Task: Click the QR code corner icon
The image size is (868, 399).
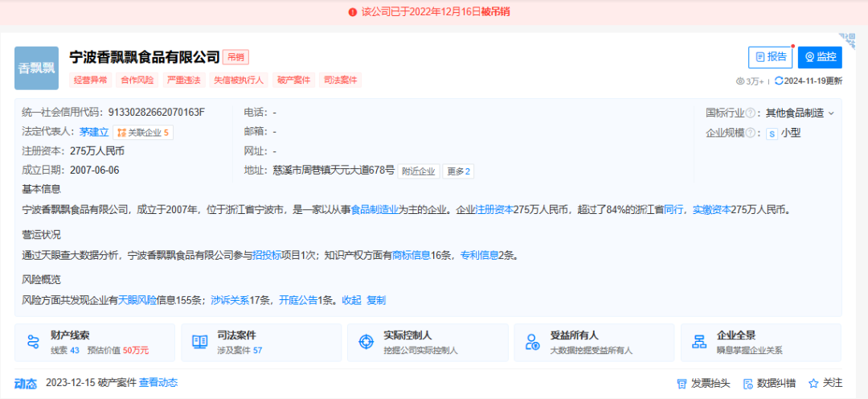Action: tap(847, 40)
